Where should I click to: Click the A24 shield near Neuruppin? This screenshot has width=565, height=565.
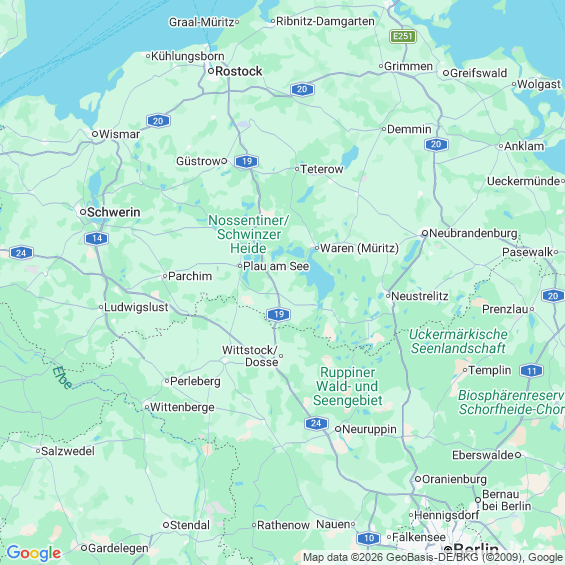[316, 423]
